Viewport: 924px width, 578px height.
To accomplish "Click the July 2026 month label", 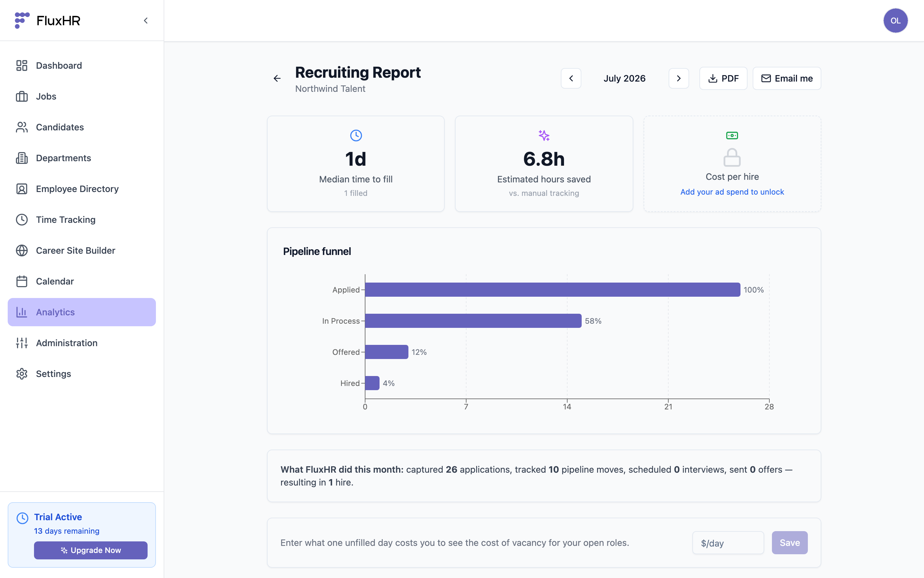I will click(x=624, y=78).
